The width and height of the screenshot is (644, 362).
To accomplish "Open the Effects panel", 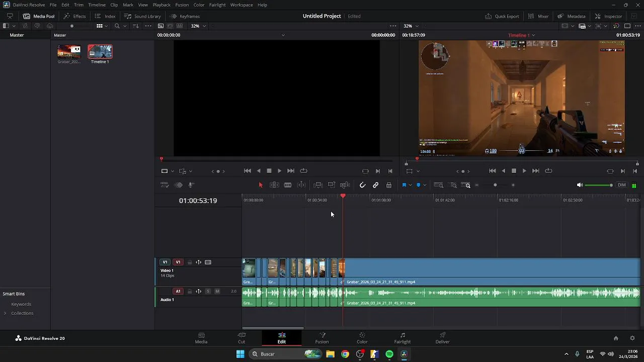I will point(74,16).
